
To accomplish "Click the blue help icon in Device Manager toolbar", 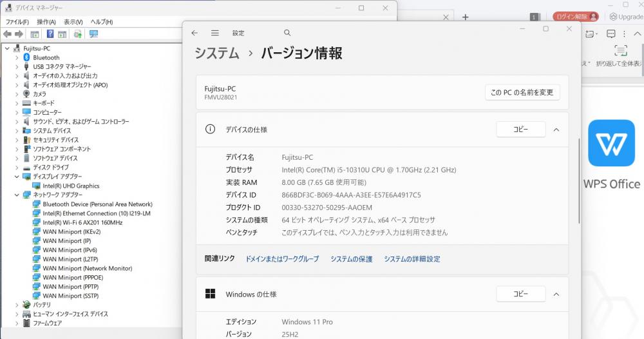I will pos(50,34).
